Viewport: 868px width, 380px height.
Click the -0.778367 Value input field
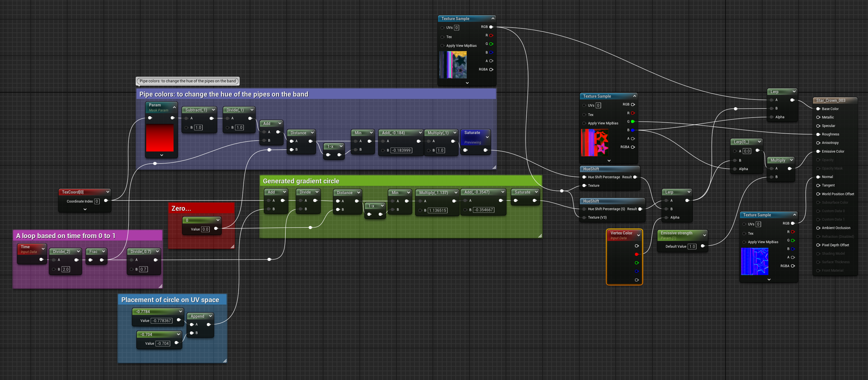[x=162, y=321]
